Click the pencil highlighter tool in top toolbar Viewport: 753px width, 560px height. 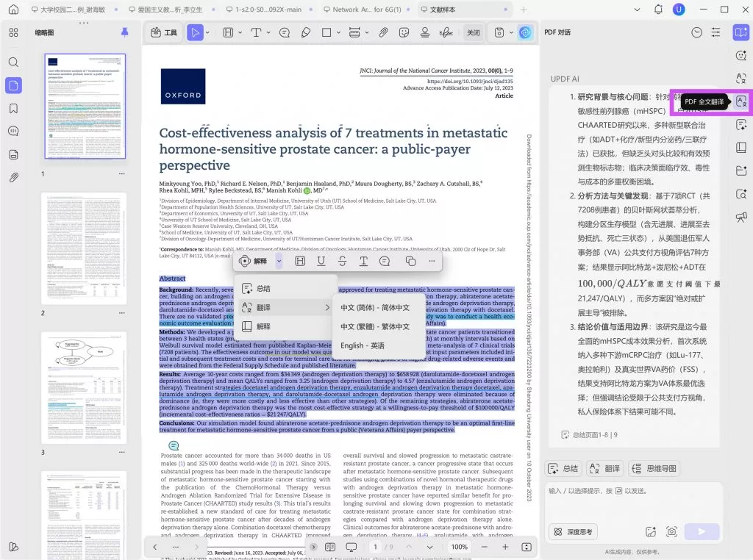tap(306, 33)
